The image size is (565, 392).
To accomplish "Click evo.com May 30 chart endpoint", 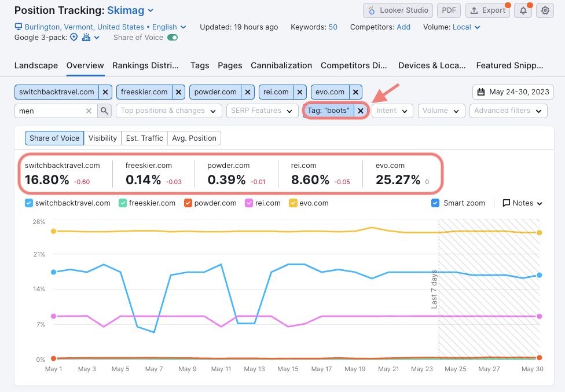I will tap(539, 233).
